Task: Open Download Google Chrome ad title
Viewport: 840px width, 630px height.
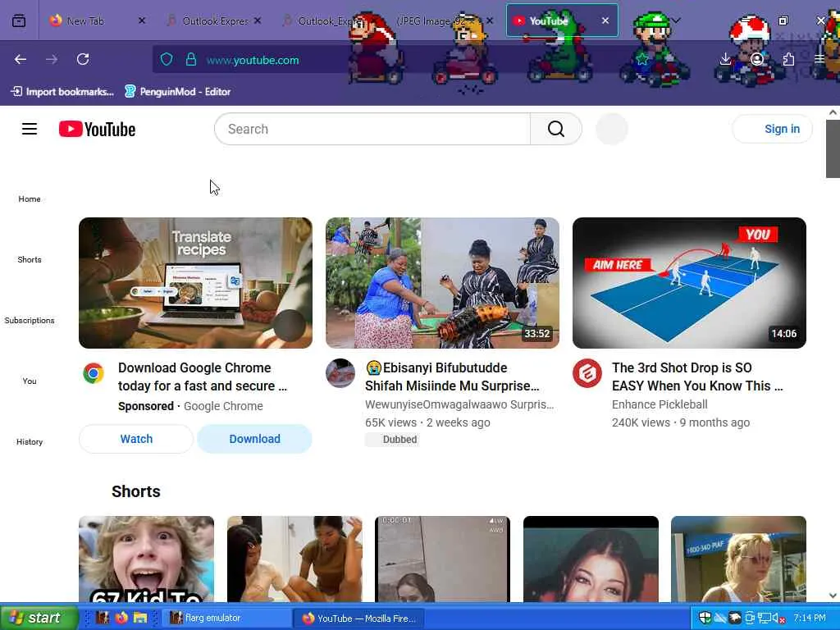Action: (x=203, y=377)
